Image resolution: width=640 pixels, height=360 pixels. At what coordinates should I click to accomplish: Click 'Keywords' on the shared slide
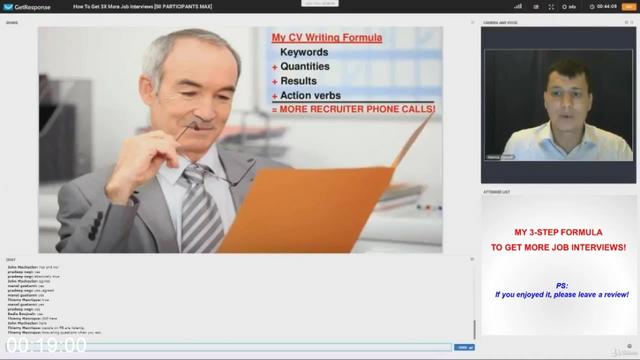click(x=304, y=52)
